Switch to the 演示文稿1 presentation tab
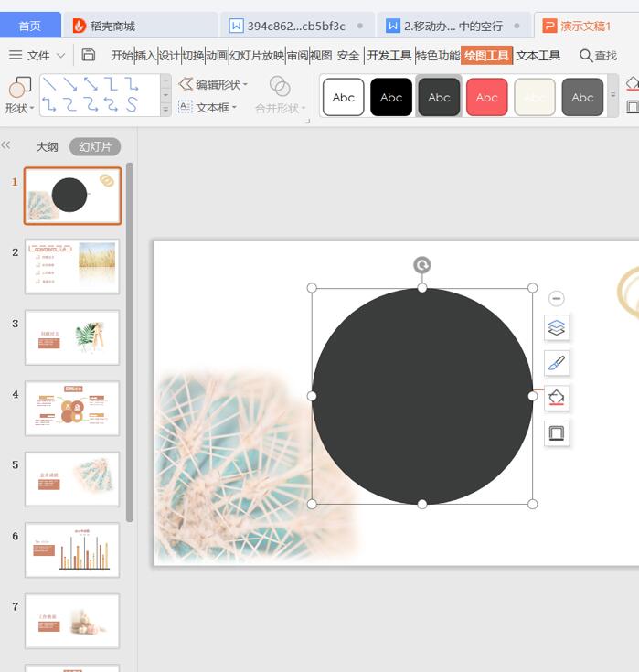The height and width of the screenshot is (672, 639). click(586, 26)
